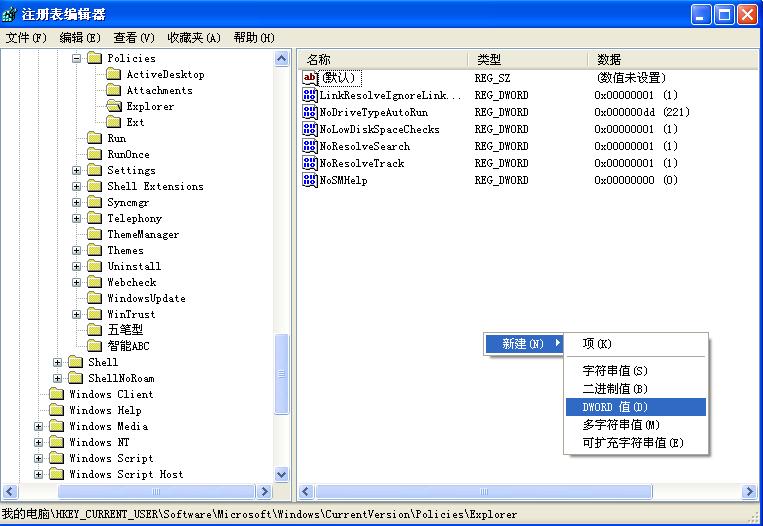Select 字符串值(S) from the submenu

pyautogui.click(x=636, y=371)
